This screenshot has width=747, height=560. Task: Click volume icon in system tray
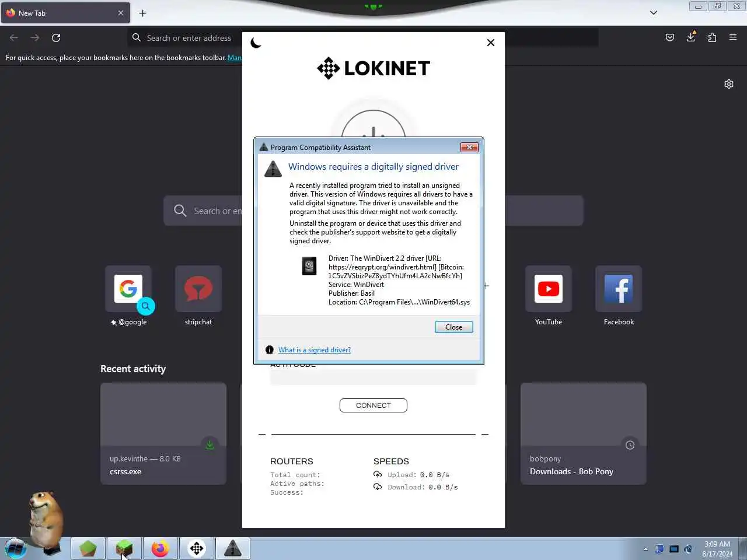click(x=689, y=549)
